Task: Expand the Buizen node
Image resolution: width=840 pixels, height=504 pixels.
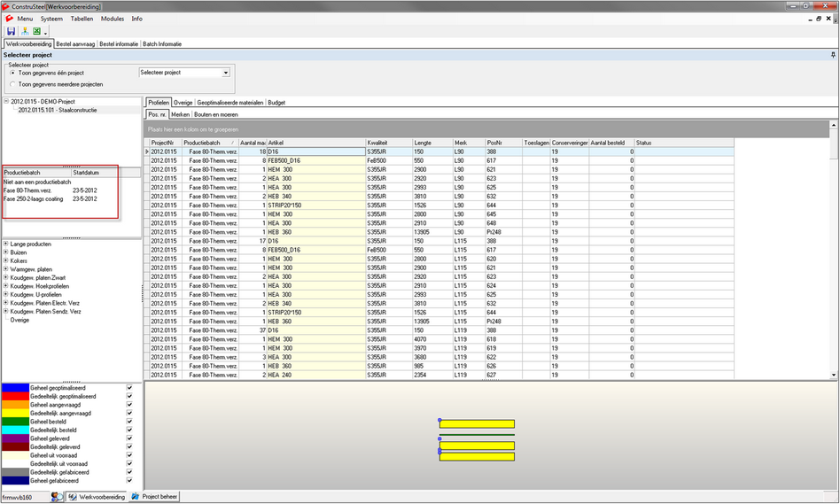Action: point(6,252)
